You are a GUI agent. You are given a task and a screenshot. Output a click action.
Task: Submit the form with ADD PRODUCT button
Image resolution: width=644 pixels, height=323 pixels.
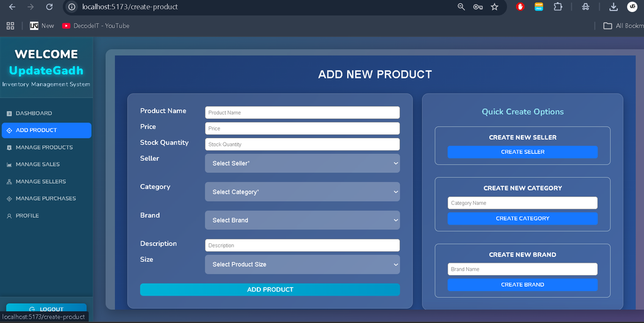pos(270,289)
